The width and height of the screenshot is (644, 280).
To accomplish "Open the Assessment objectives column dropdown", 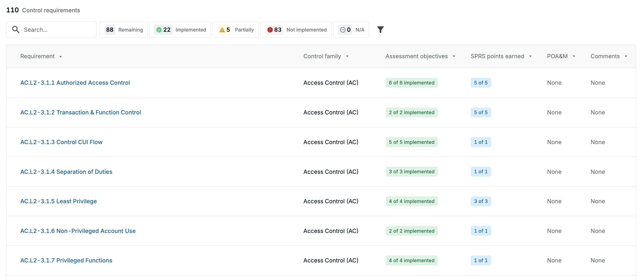I will [454, 56].
